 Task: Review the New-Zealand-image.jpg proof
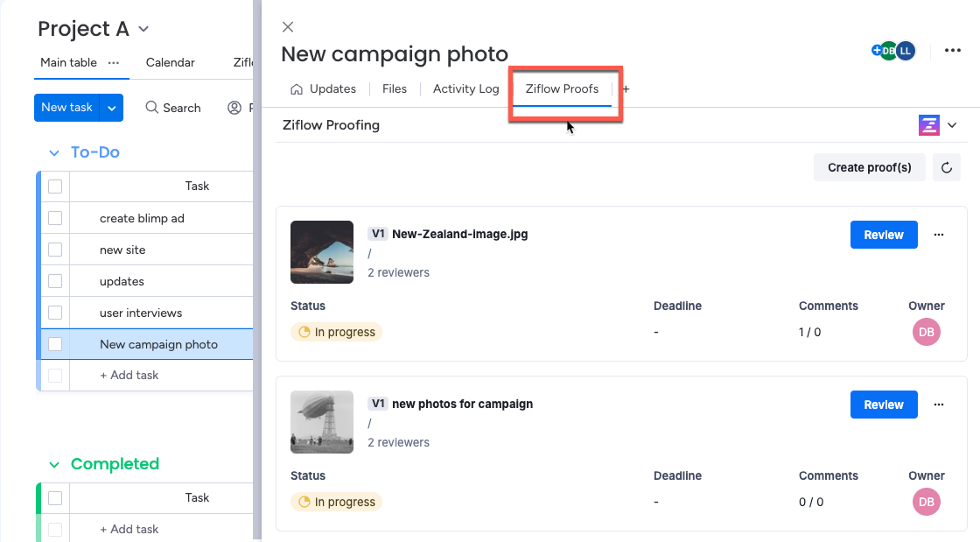883,235
